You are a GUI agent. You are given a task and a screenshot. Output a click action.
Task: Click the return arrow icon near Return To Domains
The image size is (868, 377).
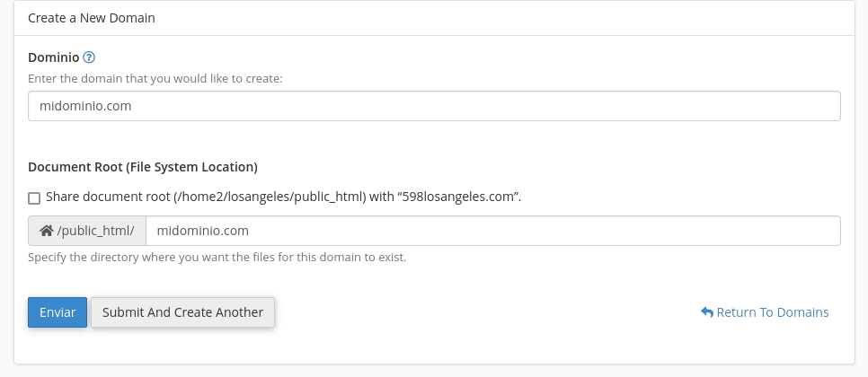pyautogui.click(x=707, y=312)
